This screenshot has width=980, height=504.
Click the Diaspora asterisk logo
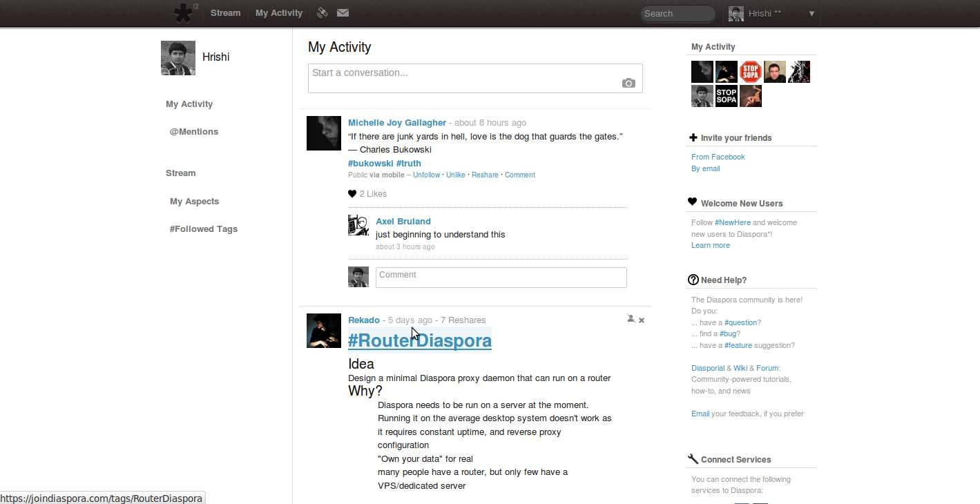[184, 13]
